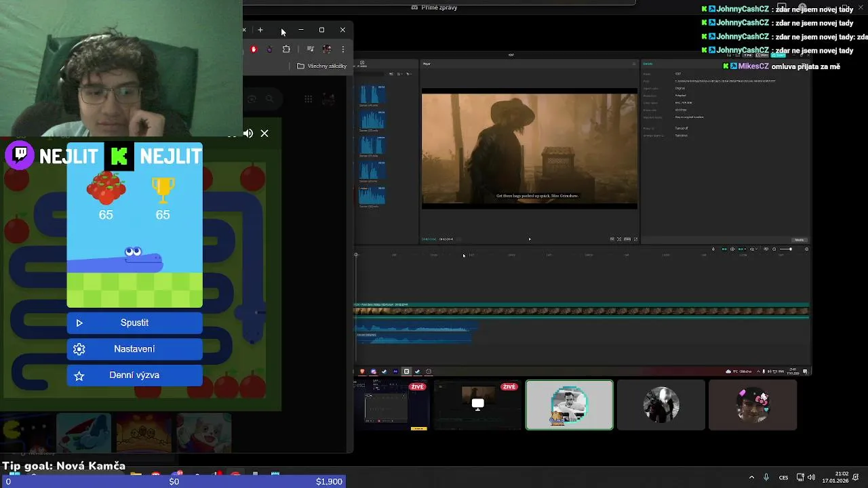868x488 pixels.
Task: Click the Pac-Man game thumbnail
Action: [24, 433]
